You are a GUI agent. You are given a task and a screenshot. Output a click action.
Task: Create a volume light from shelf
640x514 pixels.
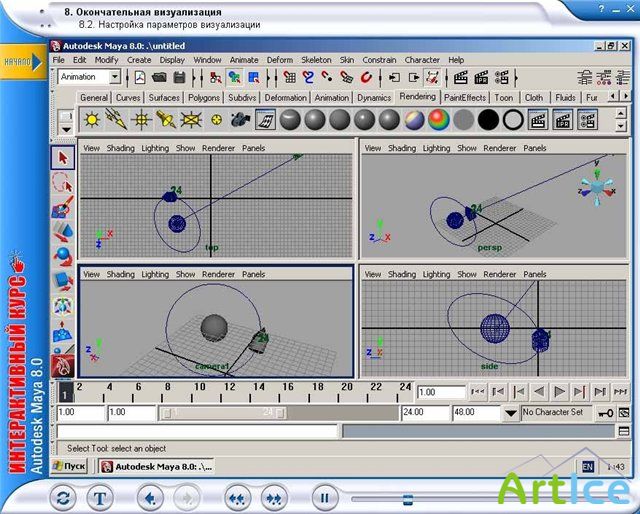pos(216,120)
